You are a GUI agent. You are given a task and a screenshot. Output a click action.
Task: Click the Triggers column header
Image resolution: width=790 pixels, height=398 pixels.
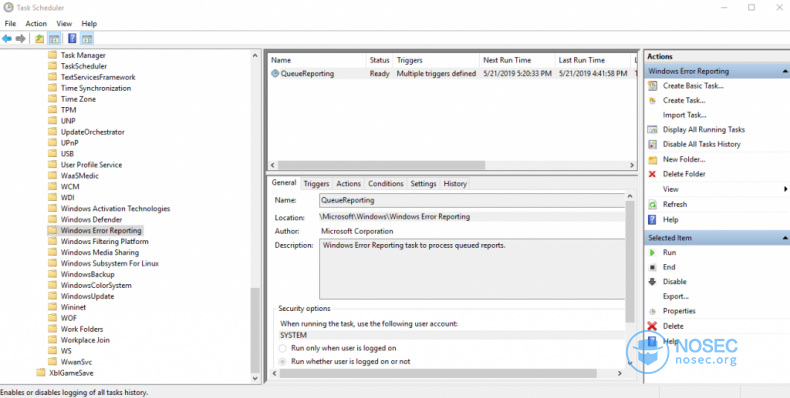(x=436, y=60)
